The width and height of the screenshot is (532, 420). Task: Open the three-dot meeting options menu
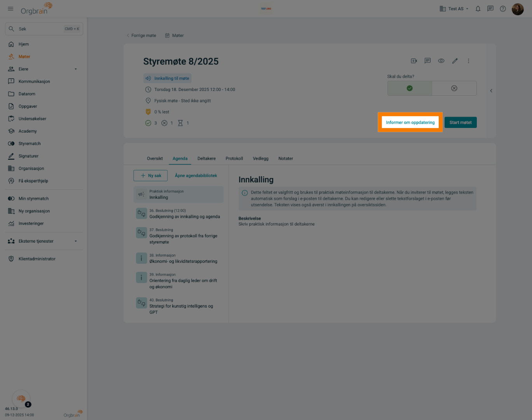click(x=468, y=61)
